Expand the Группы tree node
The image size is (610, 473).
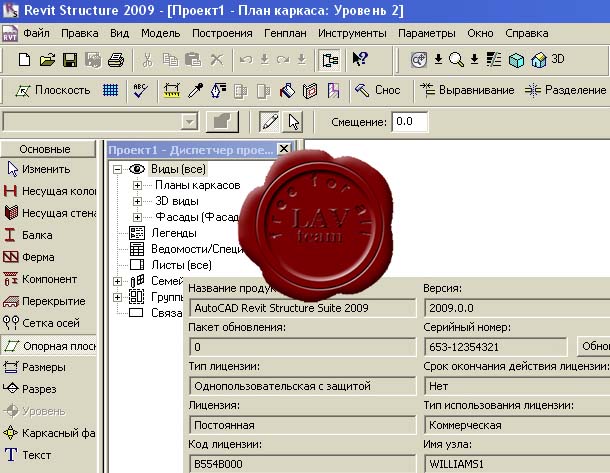117,297
